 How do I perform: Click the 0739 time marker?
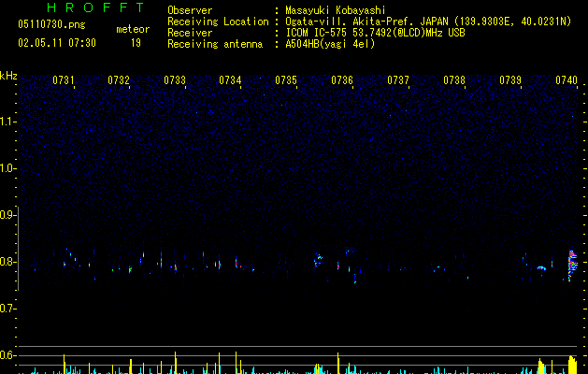pyautogui.click(x=510, y=80)
